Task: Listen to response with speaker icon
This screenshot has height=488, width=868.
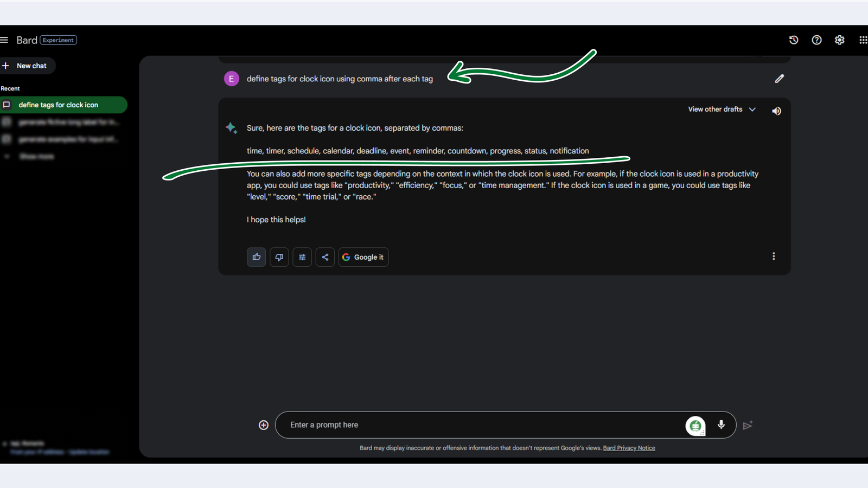Action: (777, 111)
